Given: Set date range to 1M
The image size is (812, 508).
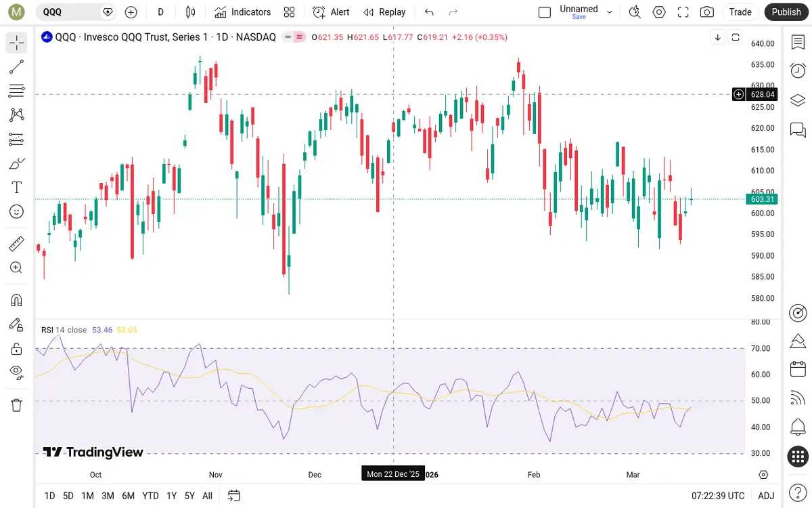Looking at the screenshot, I should click(87, 496).
